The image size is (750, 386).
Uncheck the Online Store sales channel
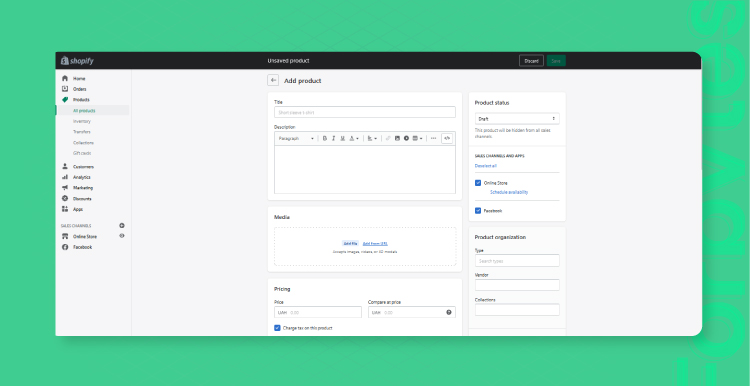[x=478, y=183]
